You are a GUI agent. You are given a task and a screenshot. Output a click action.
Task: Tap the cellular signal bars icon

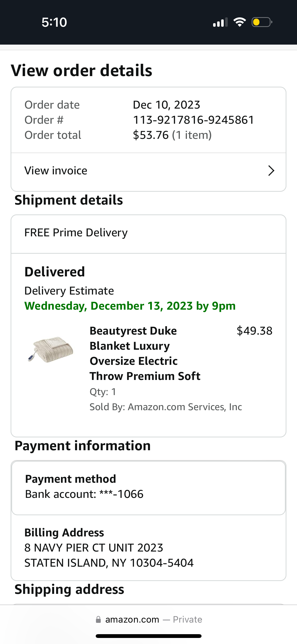220,22
